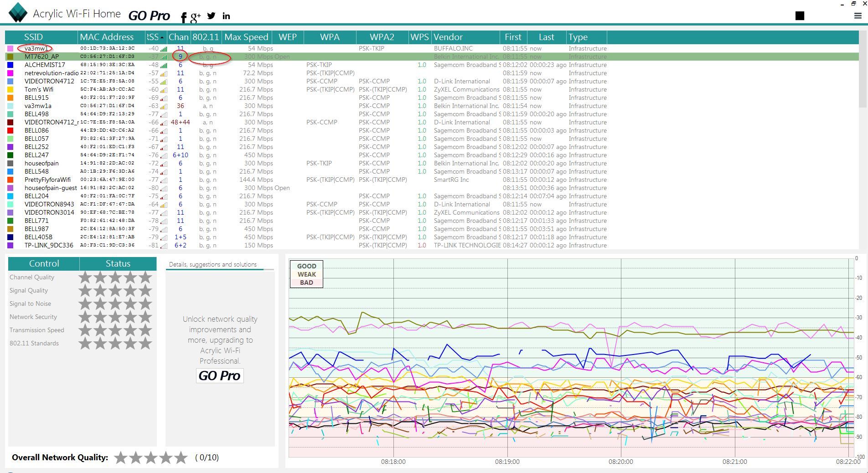Click the GO Pro button in details panel
Viewport: 868px width, 473px height.
(219, 375)
